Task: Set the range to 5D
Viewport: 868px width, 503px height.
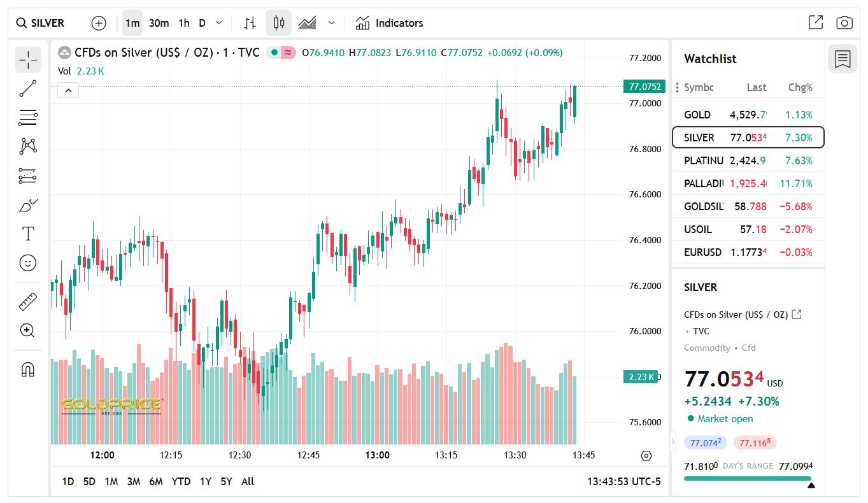Action: 89,481
